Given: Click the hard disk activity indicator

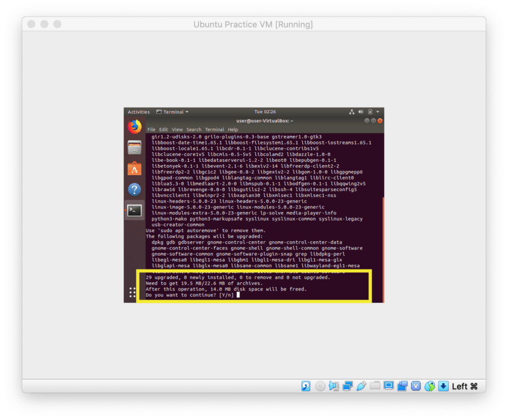Looking at the screenshot, I should 305,386.
